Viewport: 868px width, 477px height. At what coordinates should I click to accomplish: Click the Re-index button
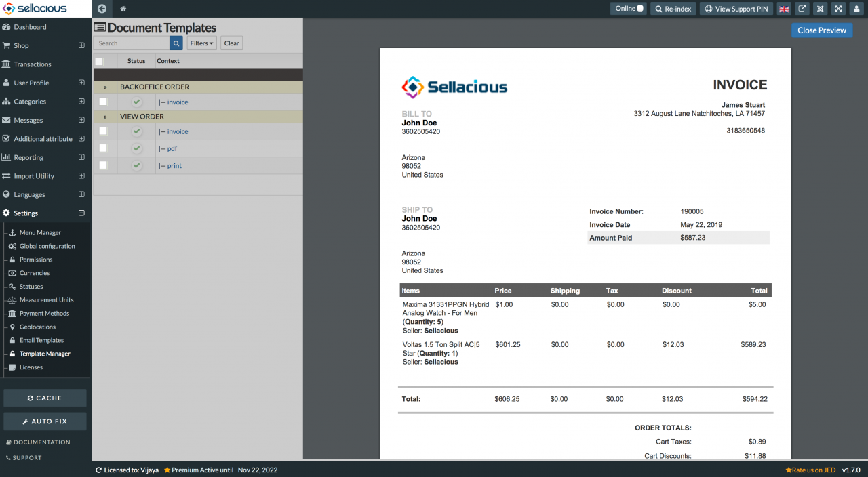tap(673, 9)
